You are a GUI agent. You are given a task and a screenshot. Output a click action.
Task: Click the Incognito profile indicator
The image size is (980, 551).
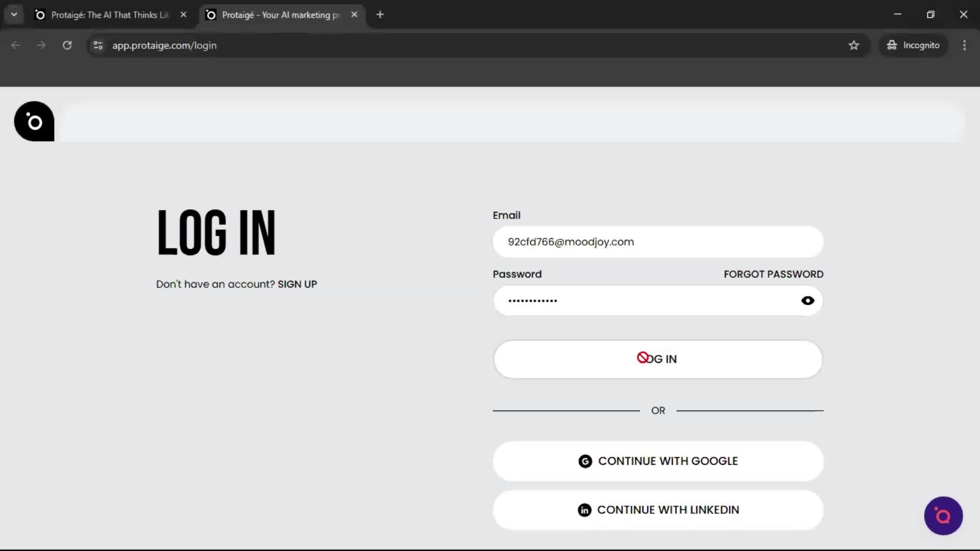[913, 45]
